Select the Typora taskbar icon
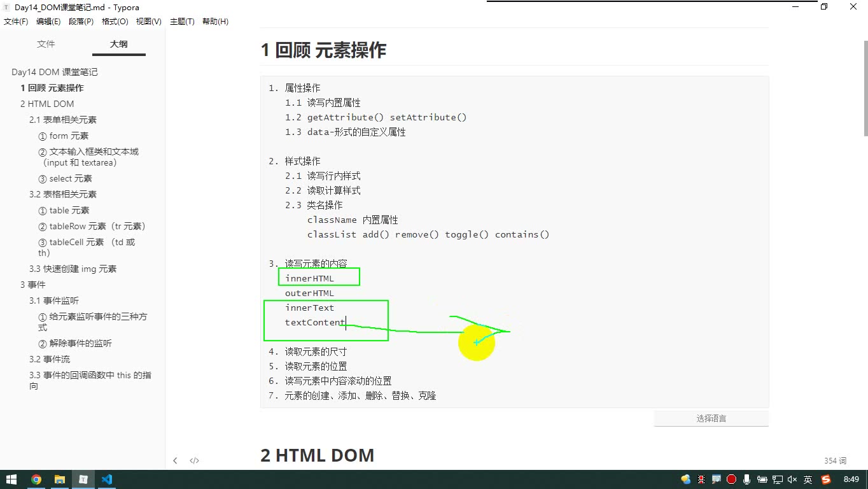 83,479
